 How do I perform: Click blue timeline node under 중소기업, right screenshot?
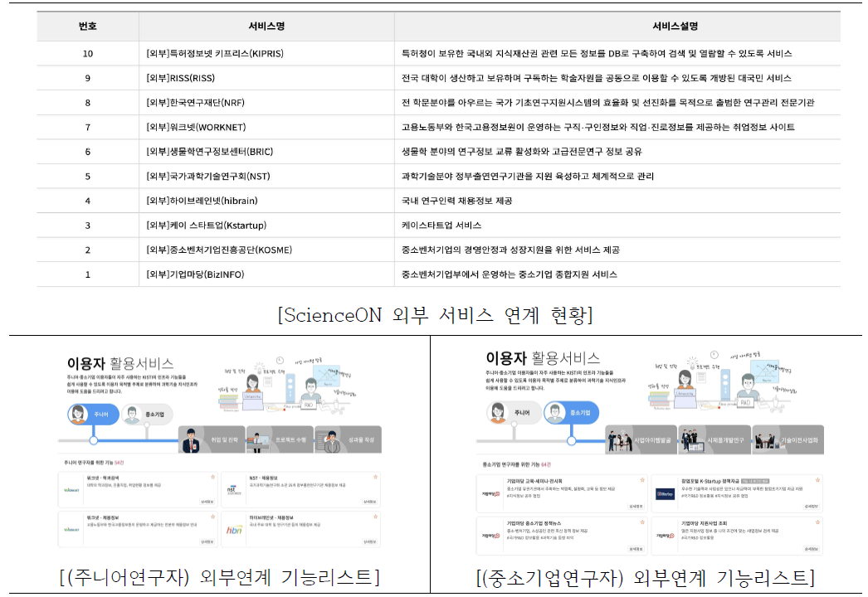pyautogui.click(x=571, y=440)
